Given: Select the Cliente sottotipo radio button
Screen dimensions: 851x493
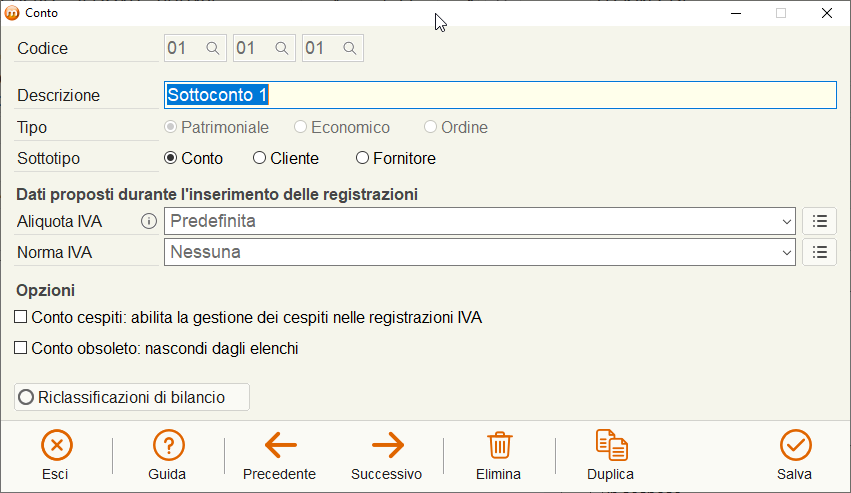Looking at the screenshot, I should [259, 158].
